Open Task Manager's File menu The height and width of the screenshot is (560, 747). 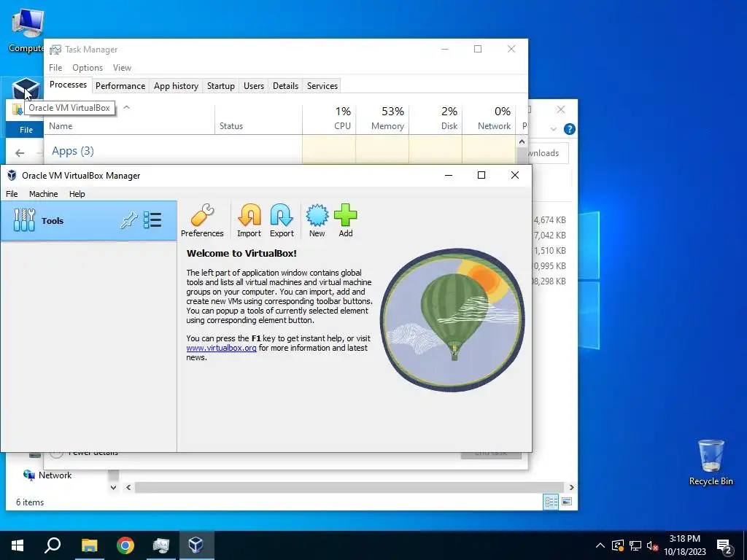[x=55, y=68]
